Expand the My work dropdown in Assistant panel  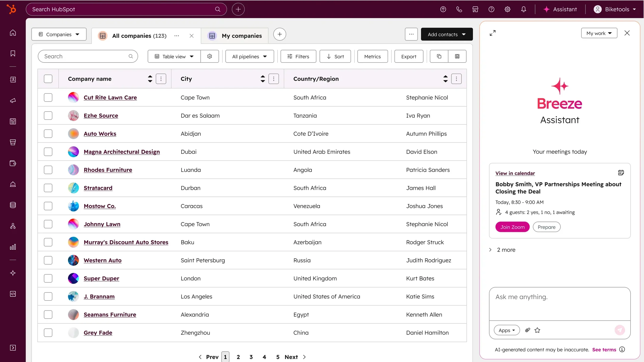coord(599,33)
